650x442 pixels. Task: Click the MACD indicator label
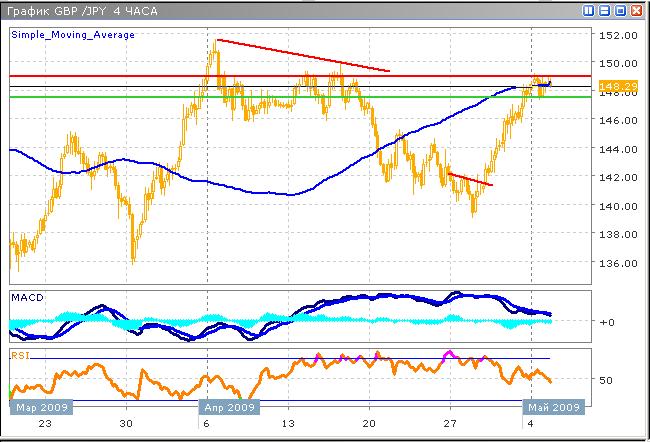click(27, 299)
